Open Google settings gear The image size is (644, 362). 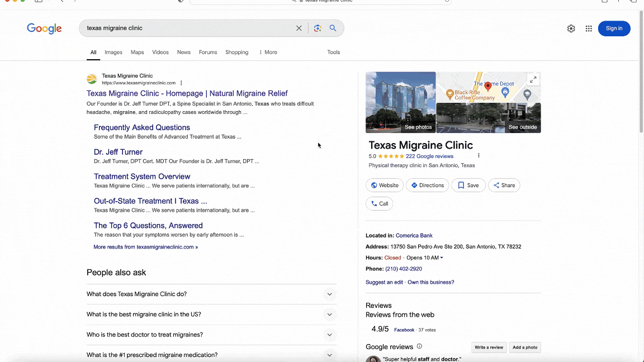coord(571,28)
